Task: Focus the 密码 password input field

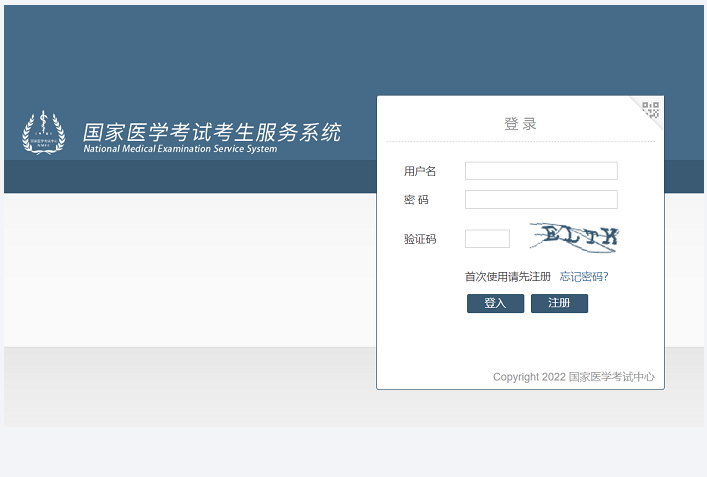Action: (x=541, y=199)
